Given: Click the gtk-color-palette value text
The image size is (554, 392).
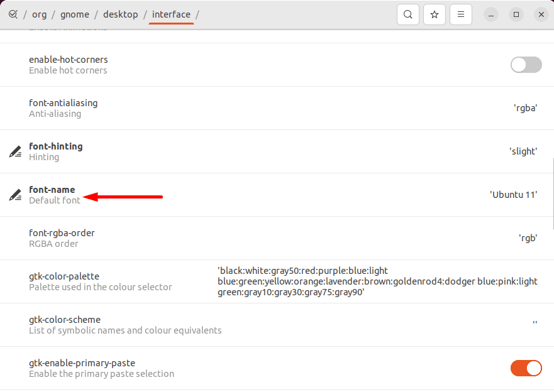Looking at the screenshot, I should point(377,281).
